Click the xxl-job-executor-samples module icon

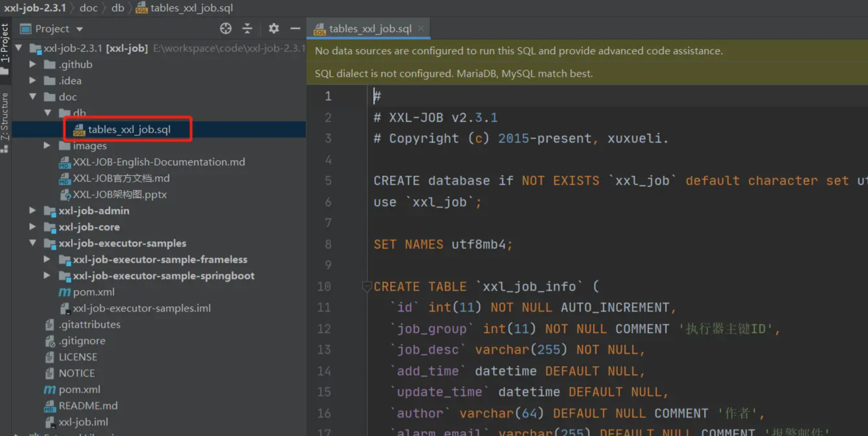pos(50,244)
